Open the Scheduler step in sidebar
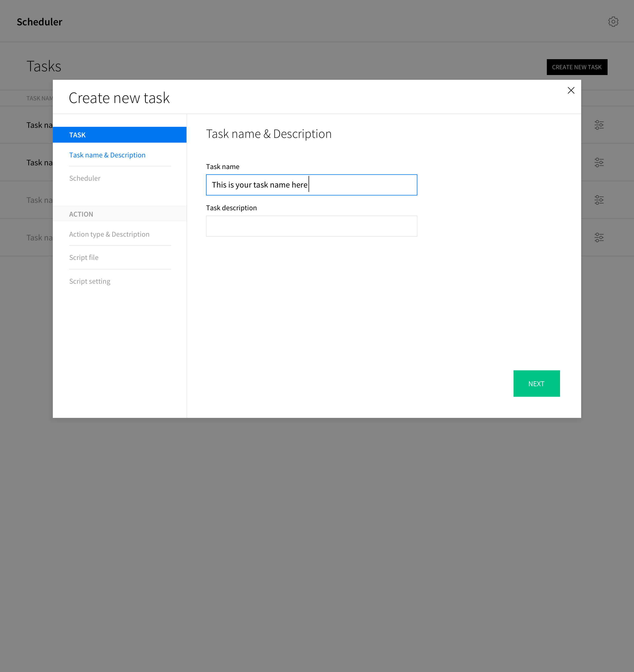The width and height of the screenshot is (634, 672). tap(85, 178)
